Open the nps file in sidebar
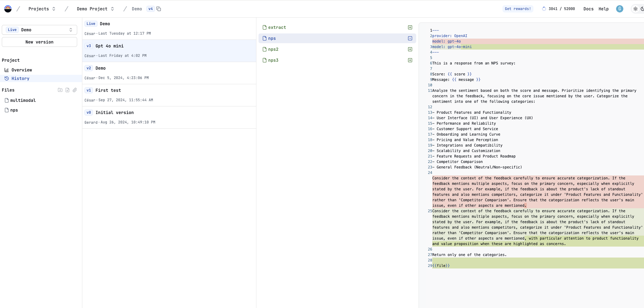This screenshot has height=308, width=644. click(x=41, y=110)
